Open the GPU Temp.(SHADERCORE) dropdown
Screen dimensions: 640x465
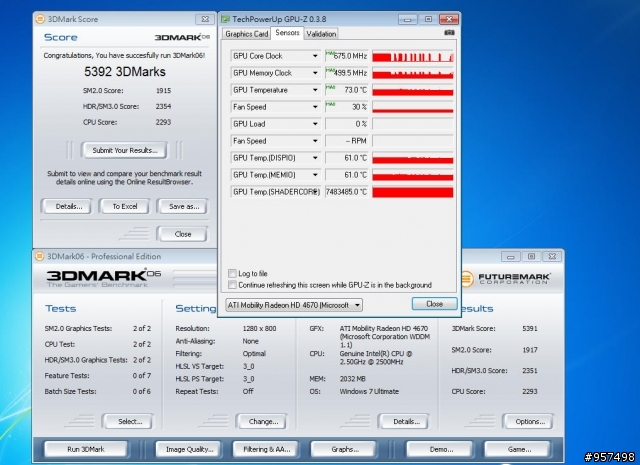point(315,191)
